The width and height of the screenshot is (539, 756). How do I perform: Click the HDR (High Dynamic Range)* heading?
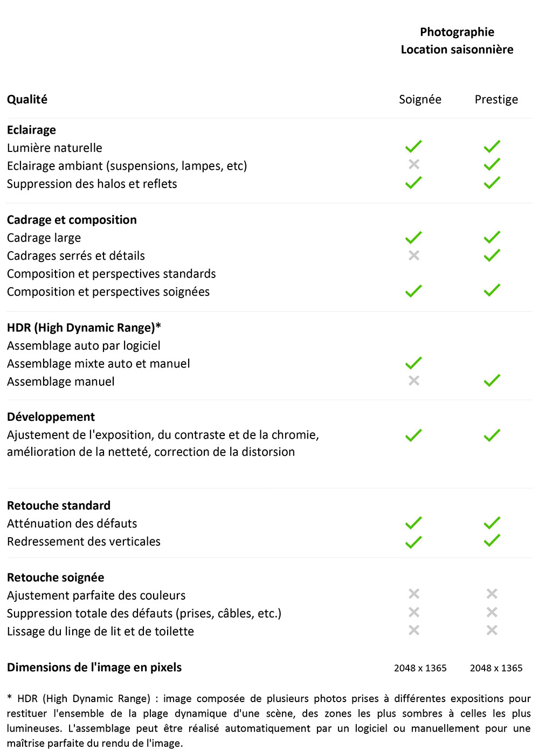[84, 328]
